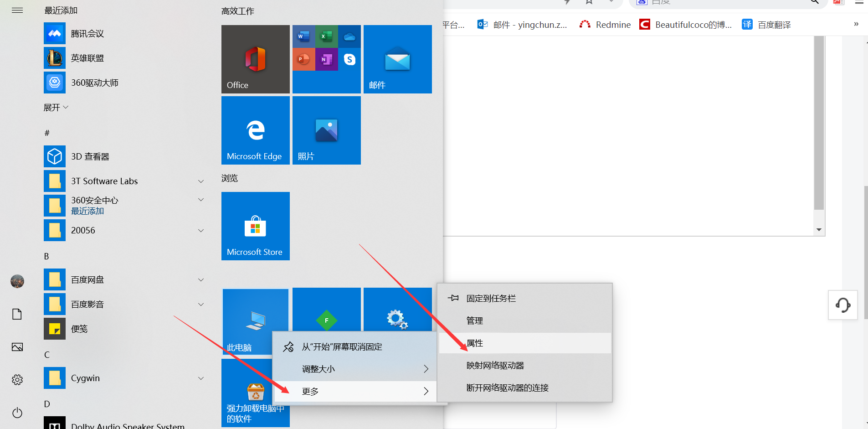Expand the 20056 folder chevron
This screenshot has height=429, width=868.
201,230
